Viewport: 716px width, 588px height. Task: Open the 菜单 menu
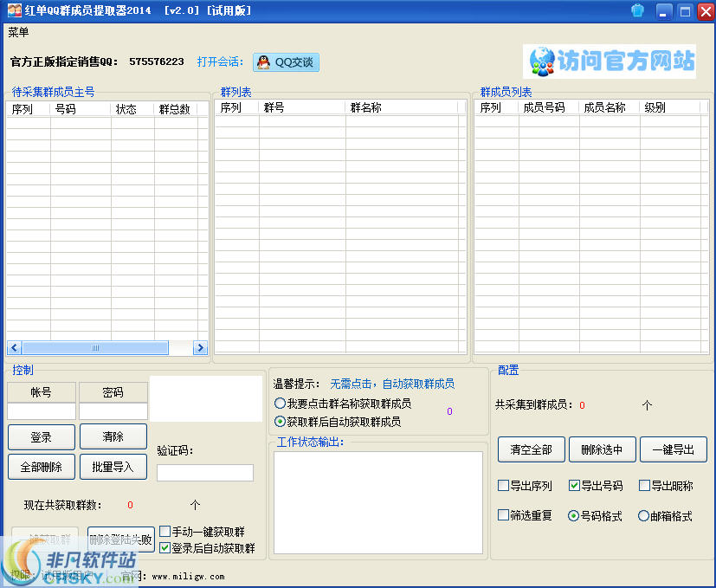(18, 32)
